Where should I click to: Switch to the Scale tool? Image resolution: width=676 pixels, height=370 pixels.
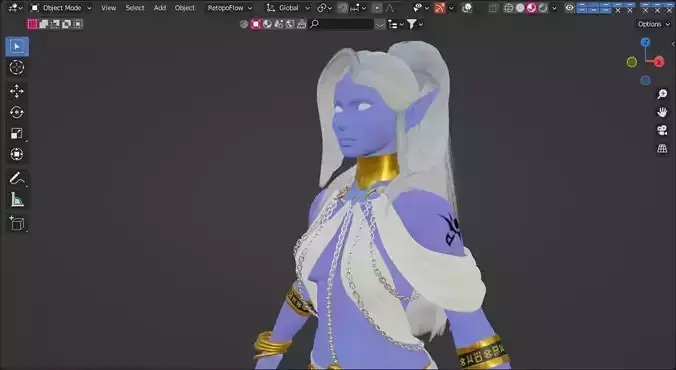(17, 133)
